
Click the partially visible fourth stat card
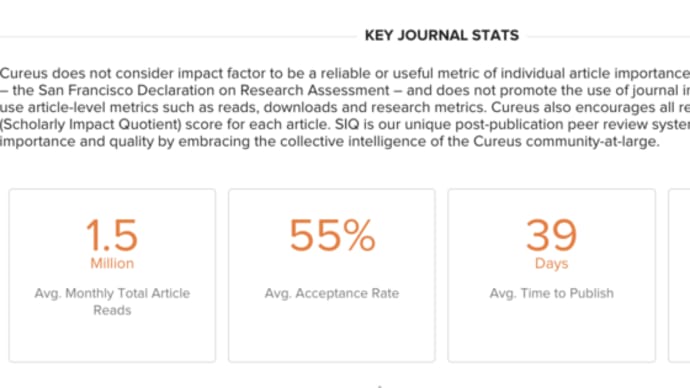(679, 275)
